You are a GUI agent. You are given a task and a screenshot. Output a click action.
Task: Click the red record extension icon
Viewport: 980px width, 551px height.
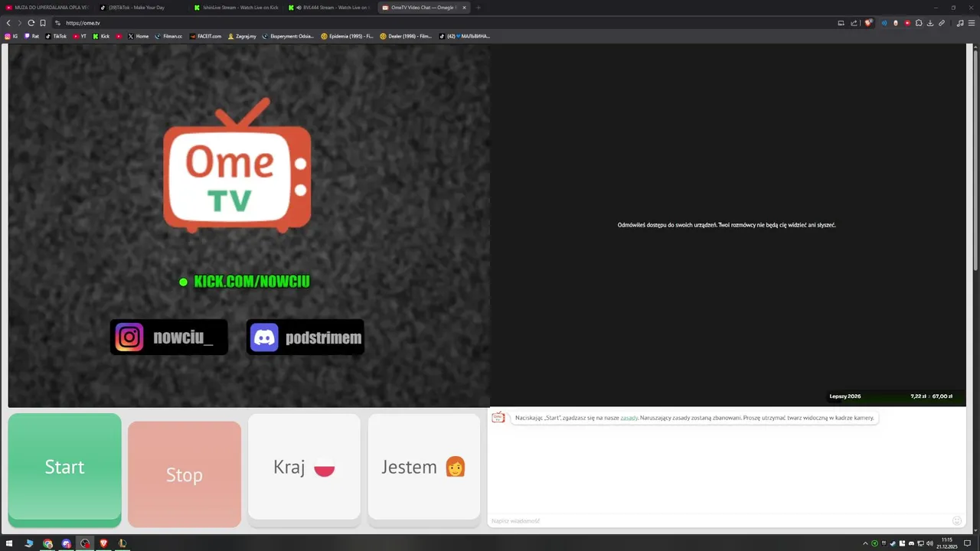click(x=907, y=23)
